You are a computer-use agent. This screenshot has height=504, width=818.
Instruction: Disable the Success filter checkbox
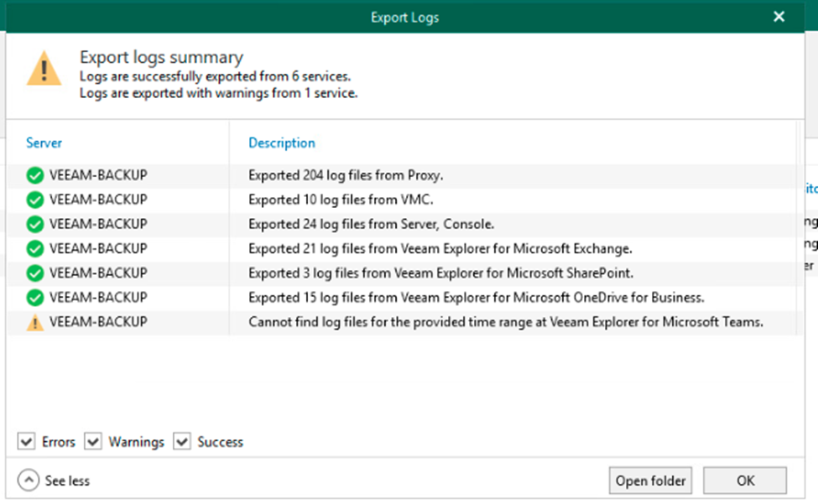[182, 442]
